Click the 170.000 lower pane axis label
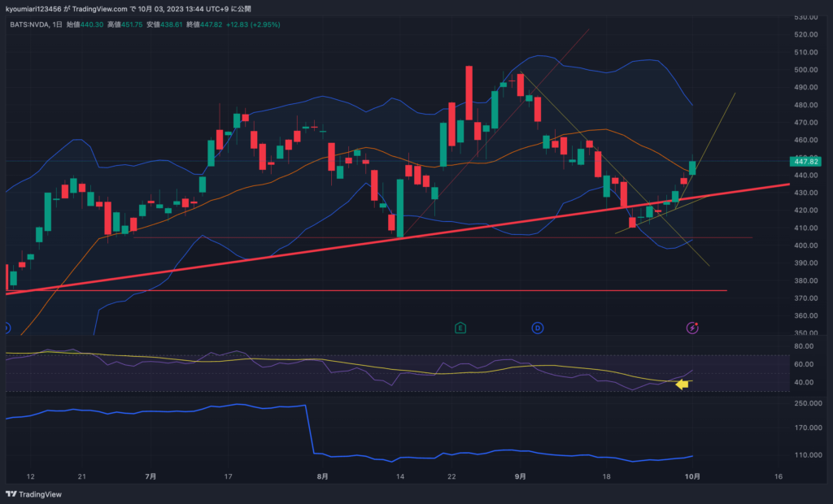 [x=808, y=428]
